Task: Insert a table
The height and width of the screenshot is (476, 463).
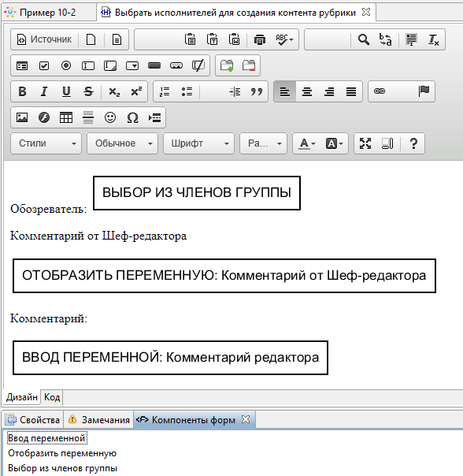Action: click(66, 117)
